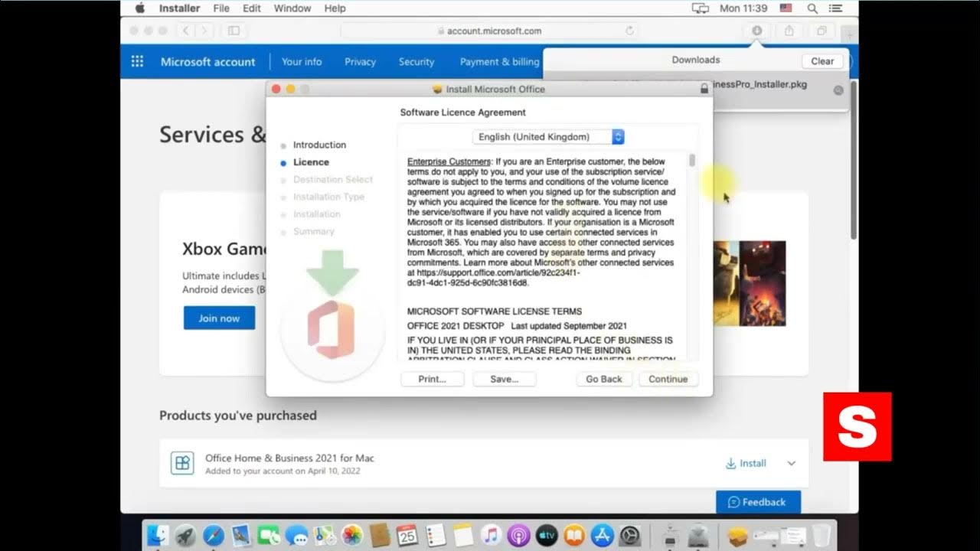
Task: Click Save... button in installer
Action: [504, 379]
